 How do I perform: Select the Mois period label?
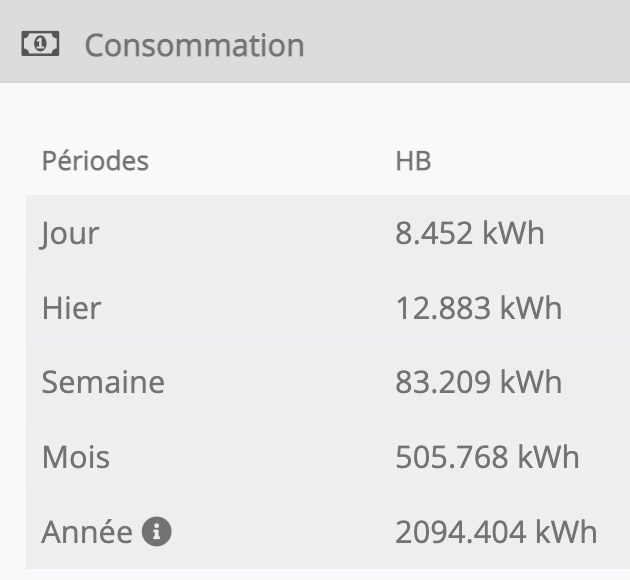76,457
